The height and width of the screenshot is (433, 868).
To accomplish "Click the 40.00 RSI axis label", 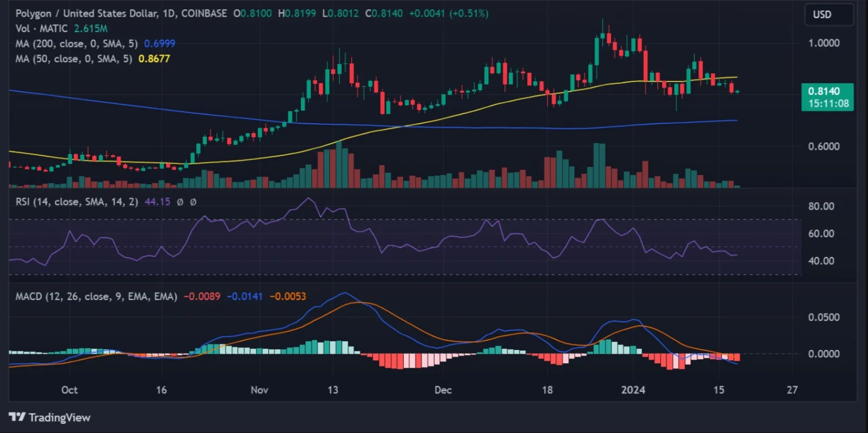I will [821, 261].
